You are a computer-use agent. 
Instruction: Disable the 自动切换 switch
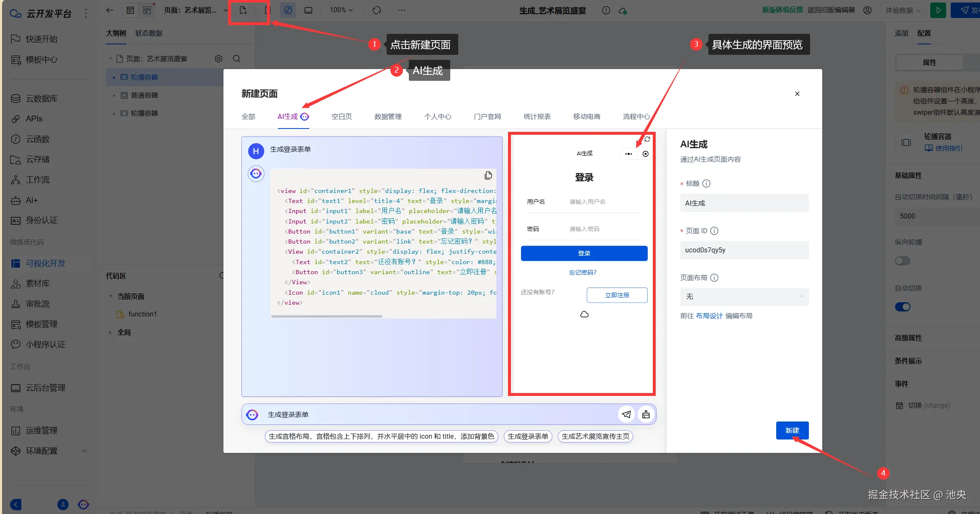click(x=903, y=307)
